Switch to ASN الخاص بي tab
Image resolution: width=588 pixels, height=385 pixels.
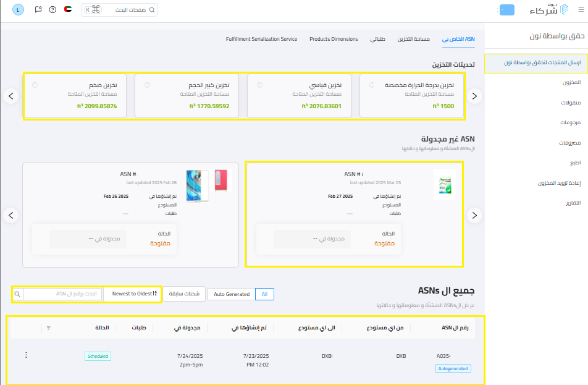458,39
